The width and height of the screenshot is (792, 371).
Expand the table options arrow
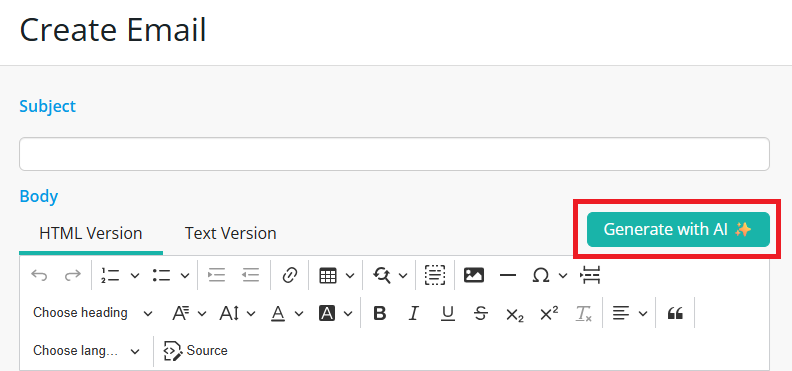coord(350,275)
